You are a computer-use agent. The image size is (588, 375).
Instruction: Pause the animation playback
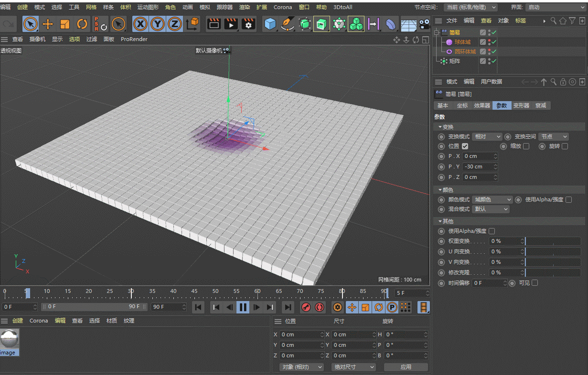pos(243,307)
